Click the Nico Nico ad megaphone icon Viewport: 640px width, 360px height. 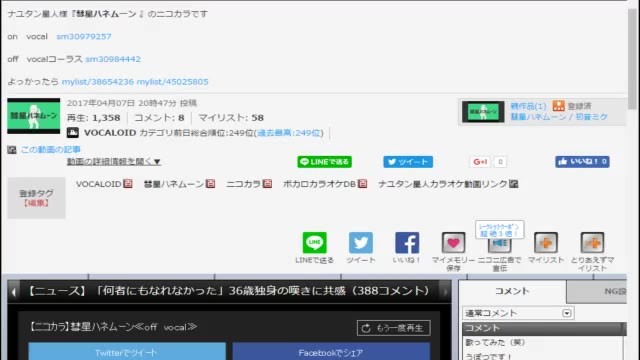(x=500, y=244)
